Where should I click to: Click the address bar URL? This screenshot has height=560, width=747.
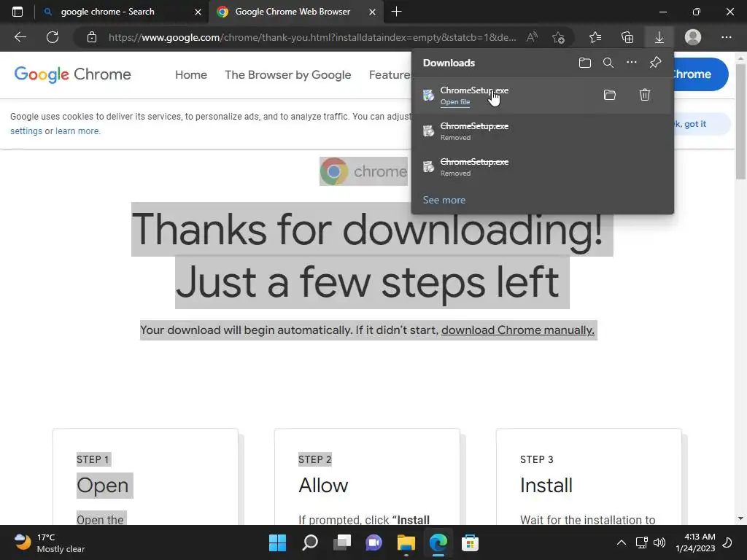point(312,37)
